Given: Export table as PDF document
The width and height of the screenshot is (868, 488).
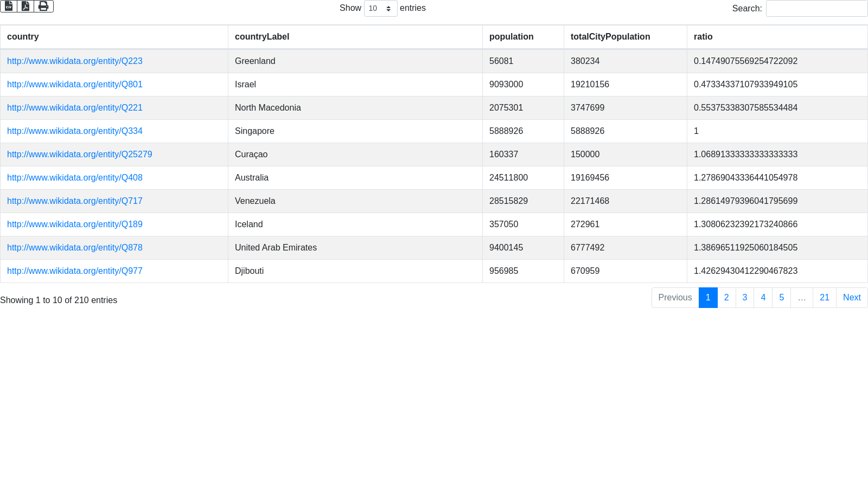Looking at the screenshot, I should (x=25, y=6).
